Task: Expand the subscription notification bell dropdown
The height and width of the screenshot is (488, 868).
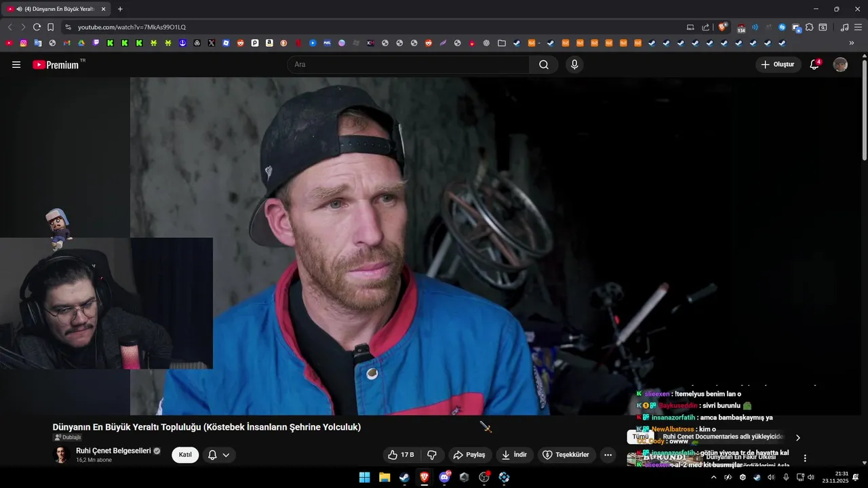Action: 218,455
